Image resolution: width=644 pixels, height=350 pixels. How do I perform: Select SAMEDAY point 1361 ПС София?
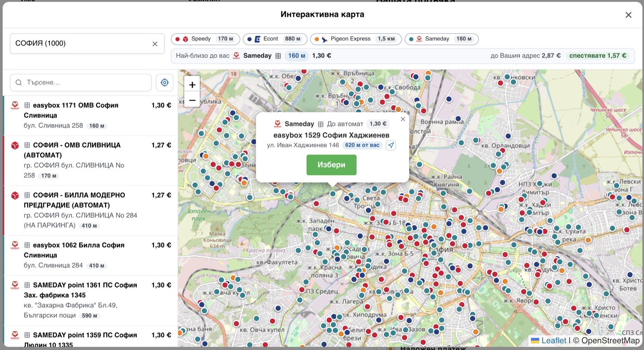point(91,301)
